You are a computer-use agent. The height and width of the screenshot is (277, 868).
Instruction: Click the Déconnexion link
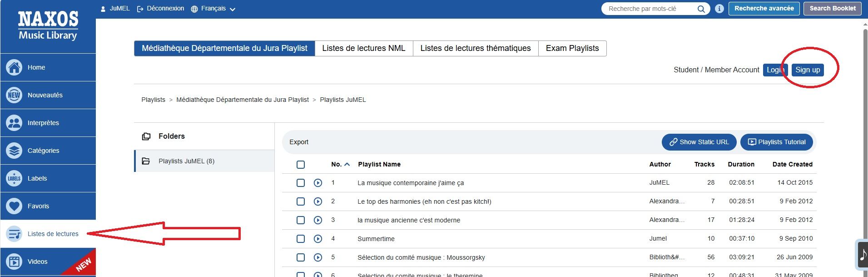[165, 9]
